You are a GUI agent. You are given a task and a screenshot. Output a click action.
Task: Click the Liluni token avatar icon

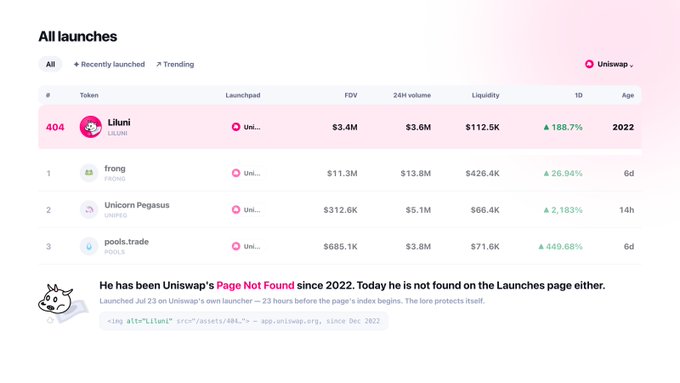91,127
